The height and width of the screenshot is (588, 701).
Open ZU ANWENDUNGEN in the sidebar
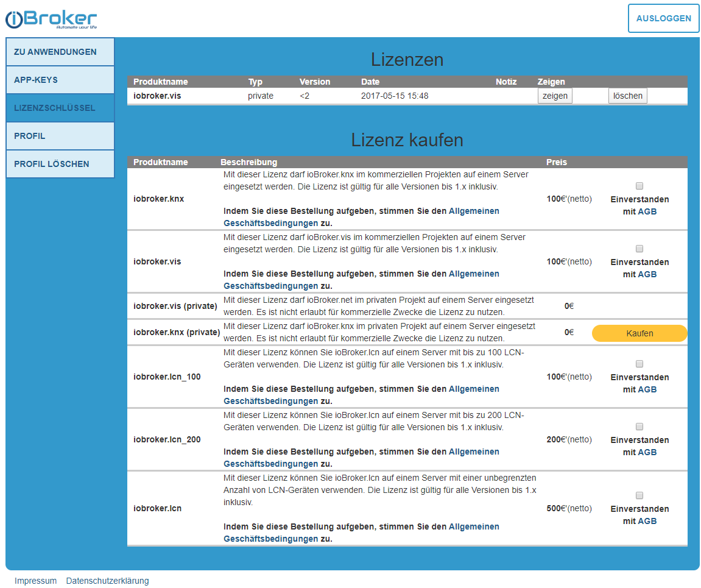(60, 52)
